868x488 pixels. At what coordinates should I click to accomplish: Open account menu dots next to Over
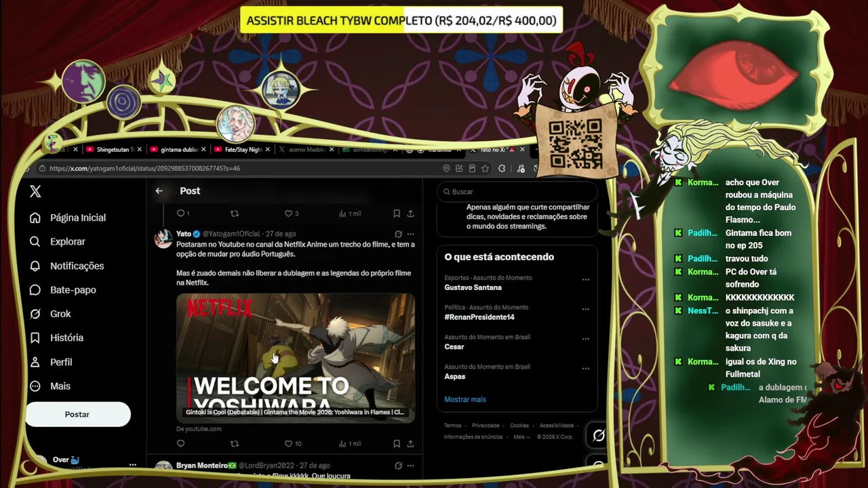(133, 465)
